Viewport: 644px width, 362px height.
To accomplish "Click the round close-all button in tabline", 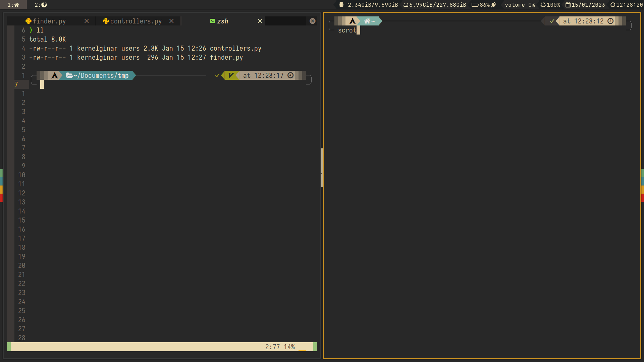I will pos(313,21).
